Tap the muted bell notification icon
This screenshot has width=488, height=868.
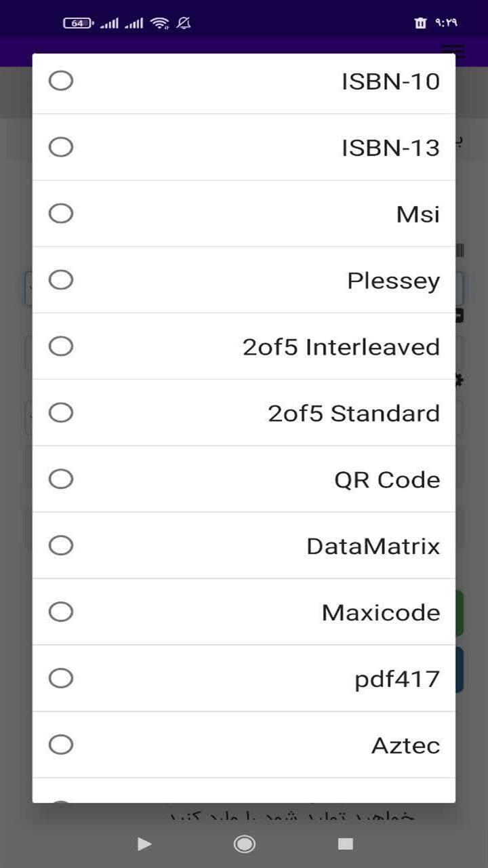pos(183,23)
